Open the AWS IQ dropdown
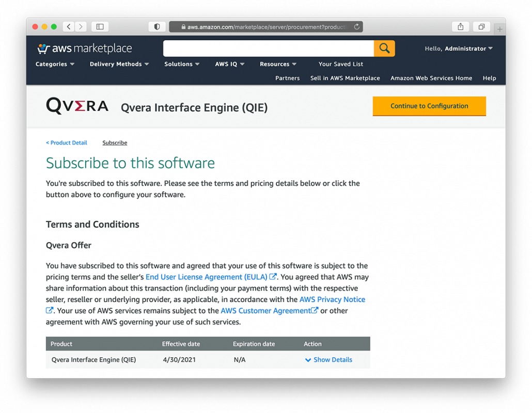 pyautogui.click(x=230, y=64)
